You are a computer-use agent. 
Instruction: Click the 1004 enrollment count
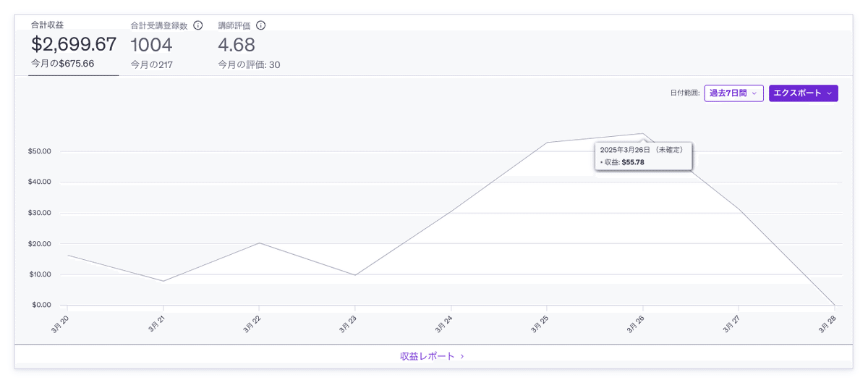coord(151,45)
